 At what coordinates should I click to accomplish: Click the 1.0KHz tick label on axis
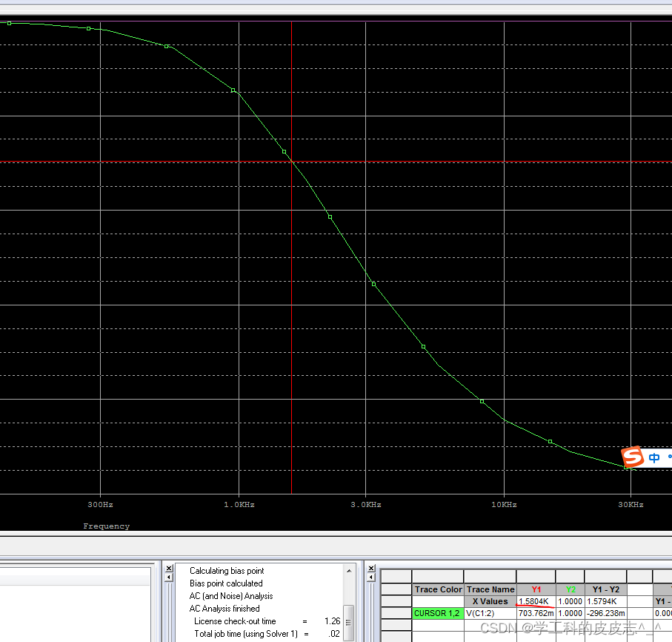point(239,505)
